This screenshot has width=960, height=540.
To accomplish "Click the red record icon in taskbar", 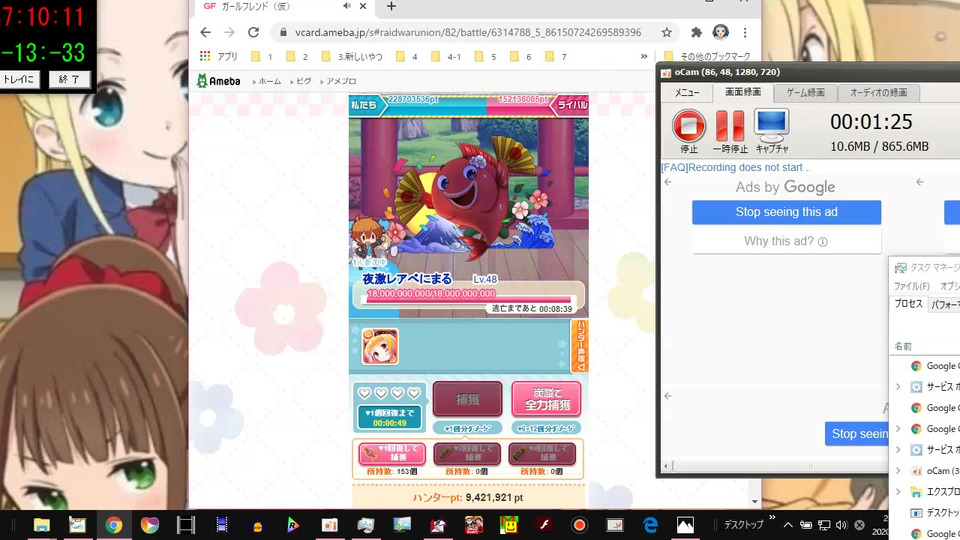I will [579, 525].
